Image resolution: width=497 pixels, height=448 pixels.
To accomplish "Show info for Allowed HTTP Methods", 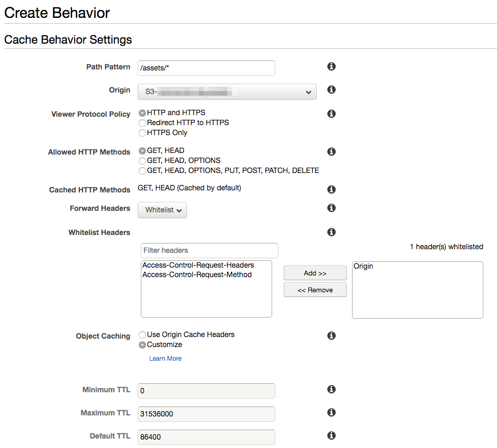I will [332, 151].
